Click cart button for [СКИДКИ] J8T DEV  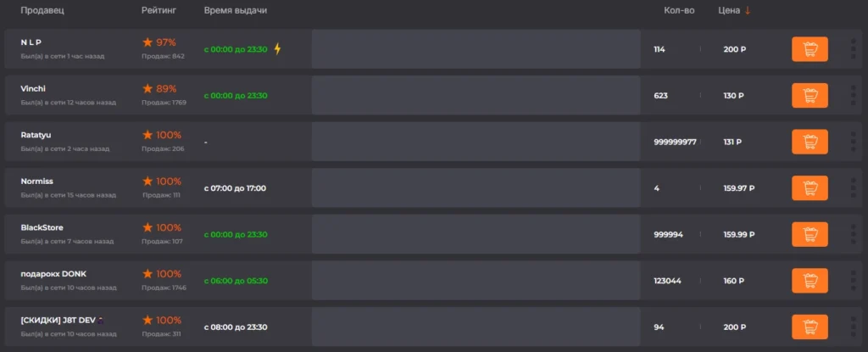point(810,327)
